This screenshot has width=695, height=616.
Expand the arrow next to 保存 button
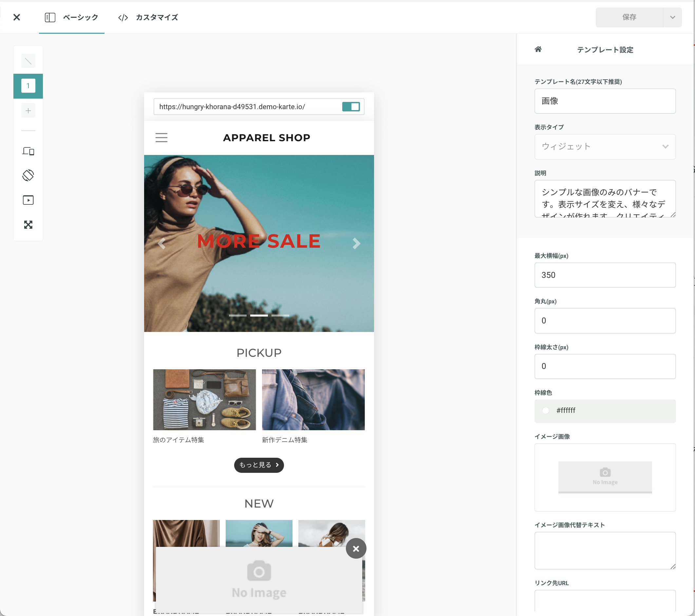pos(672,17)
